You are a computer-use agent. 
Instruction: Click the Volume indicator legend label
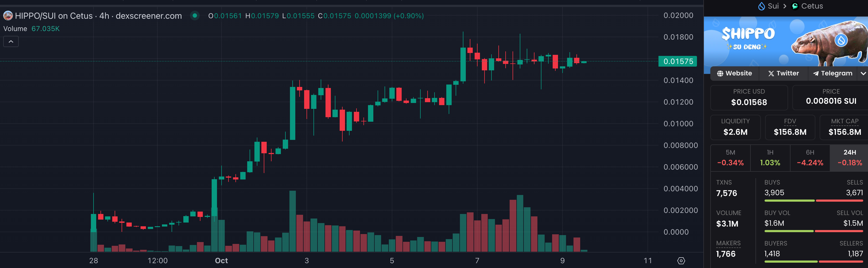coord(15,29)
